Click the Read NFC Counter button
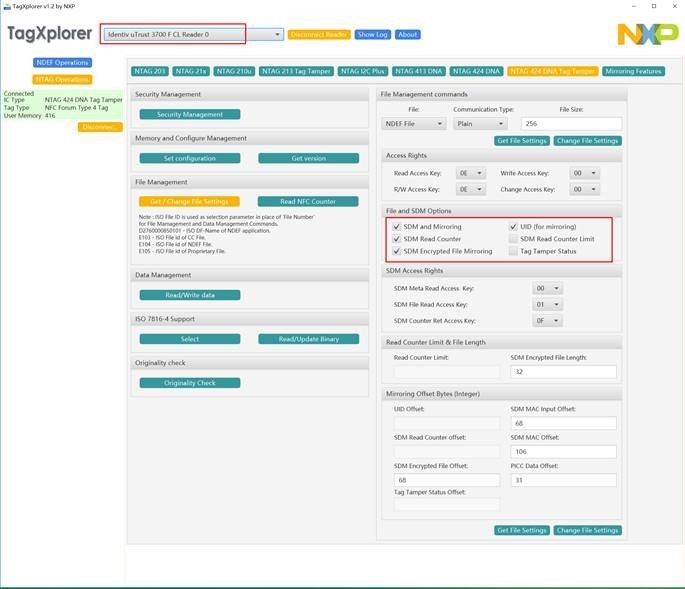Screen dimensions: 685x589 click(308, 201)
